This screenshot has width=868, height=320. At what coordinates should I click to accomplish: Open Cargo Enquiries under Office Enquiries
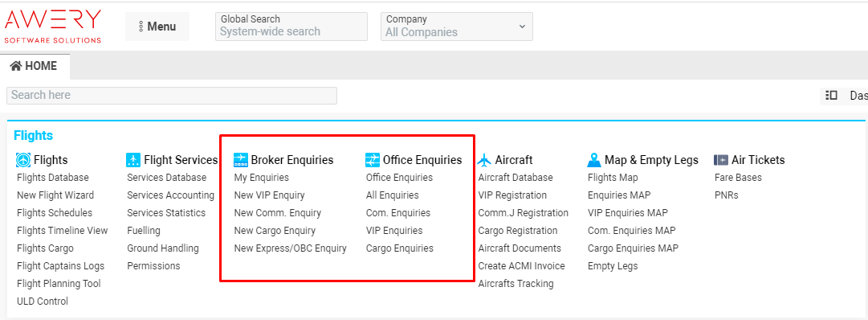tap(400, 248)
